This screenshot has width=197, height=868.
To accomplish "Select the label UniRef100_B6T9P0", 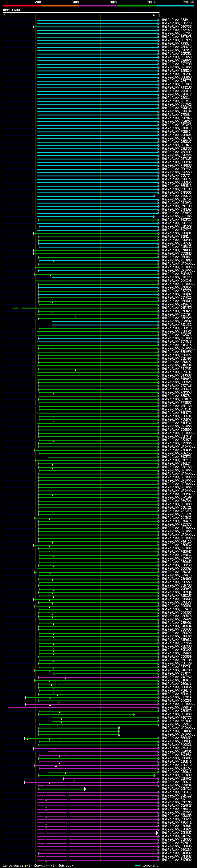I will [x=176, y=40].
